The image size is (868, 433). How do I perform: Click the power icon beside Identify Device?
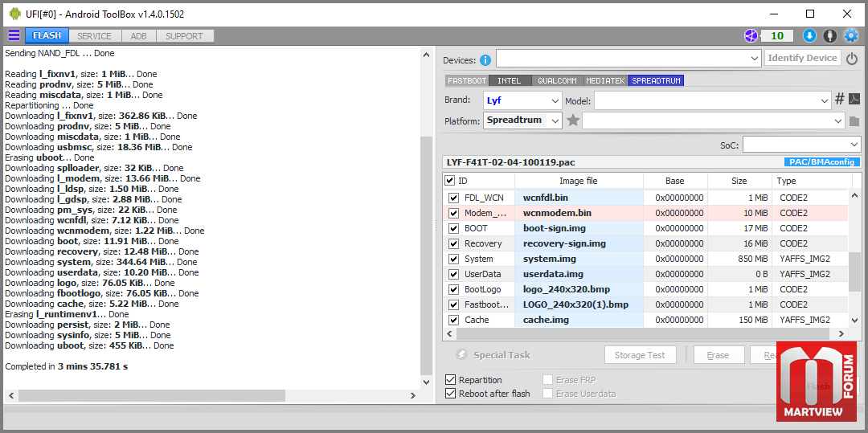point(851,58)
